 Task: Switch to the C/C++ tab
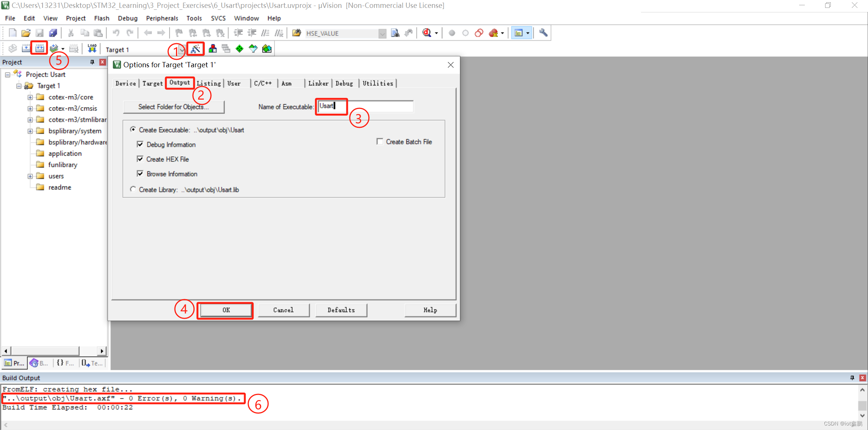point(263,83)
